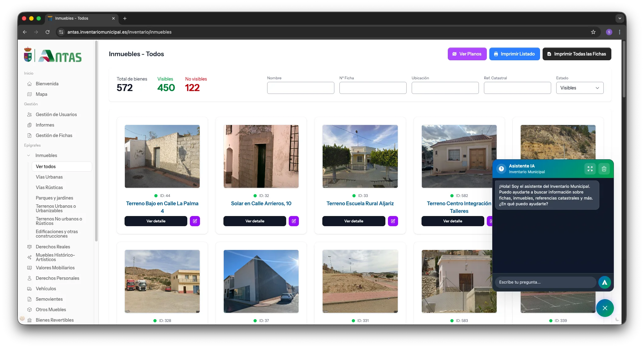This screenshot has width=644, height=348.
Task: Click the Ver Planos button
Action: pyautogui.click(x=467, y=54)
